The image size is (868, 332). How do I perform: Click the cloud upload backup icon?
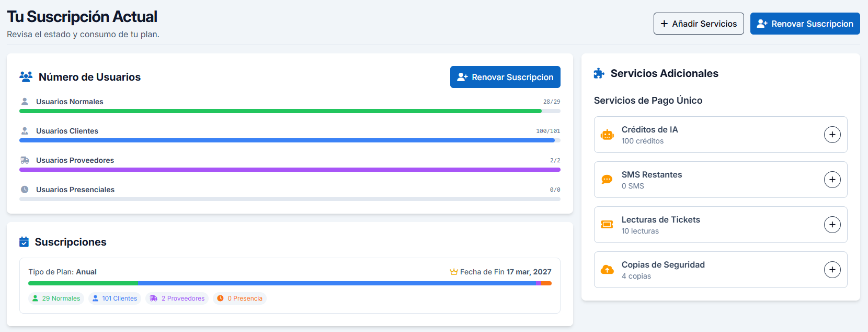607,270
